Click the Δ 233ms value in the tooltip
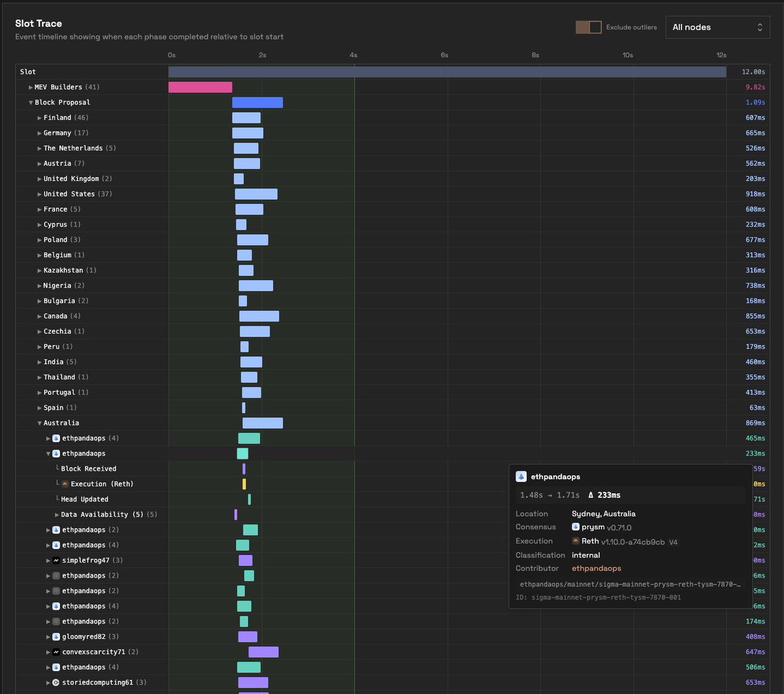The width and height of the screenshot is (784, 694). (x=604, y=495)
